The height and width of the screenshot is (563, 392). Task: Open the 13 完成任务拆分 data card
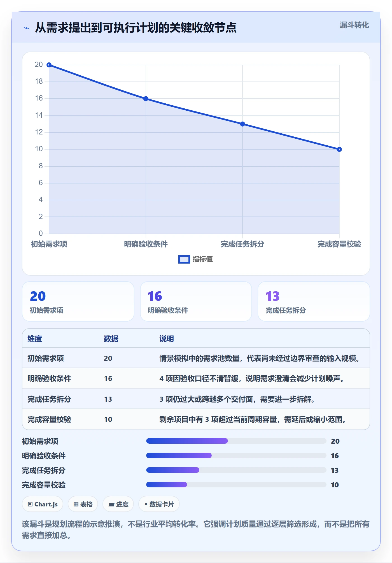314,301
